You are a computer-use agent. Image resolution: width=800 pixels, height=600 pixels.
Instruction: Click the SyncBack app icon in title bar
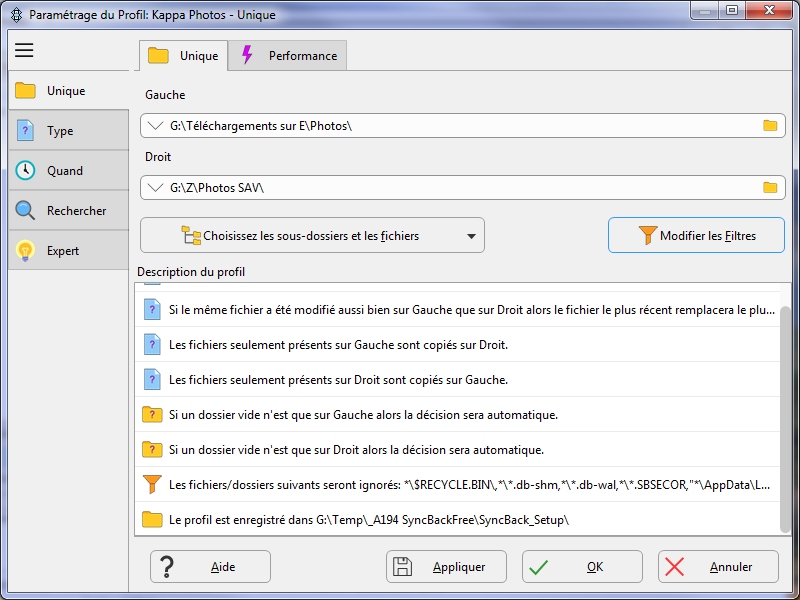click(x=16, y=14)
